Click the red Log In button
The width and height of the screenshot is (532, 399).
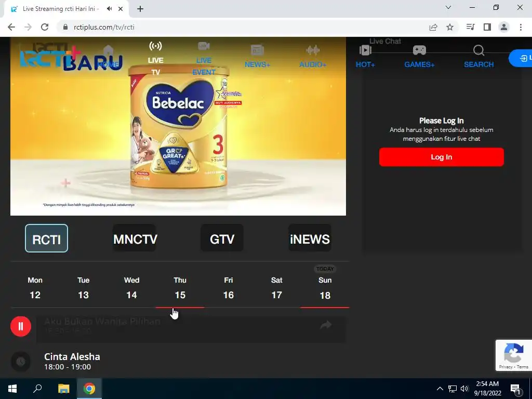[441, 157]
